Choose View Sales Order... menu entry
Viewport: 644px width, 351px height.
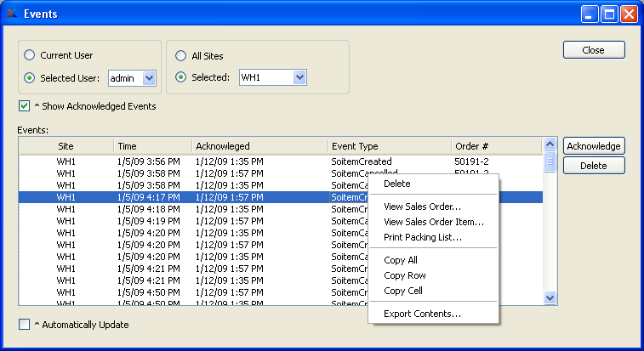click(422, 207)
